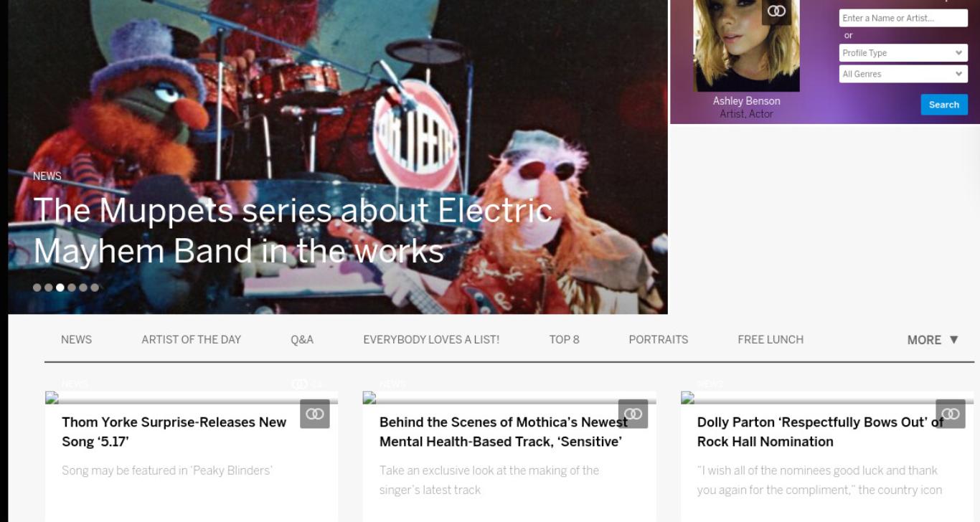Image resolution: width=980 pixels, height=522 pixels.
Task: Open the Q&A tab
Action: coord(302,340)
